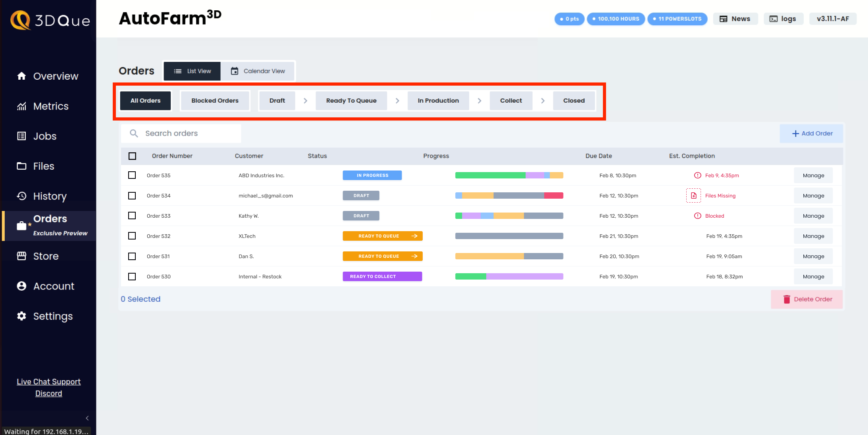Screen dimensions: 868x435
Task: Filter orders by Blocked Orders
Action: pos(215,100)
